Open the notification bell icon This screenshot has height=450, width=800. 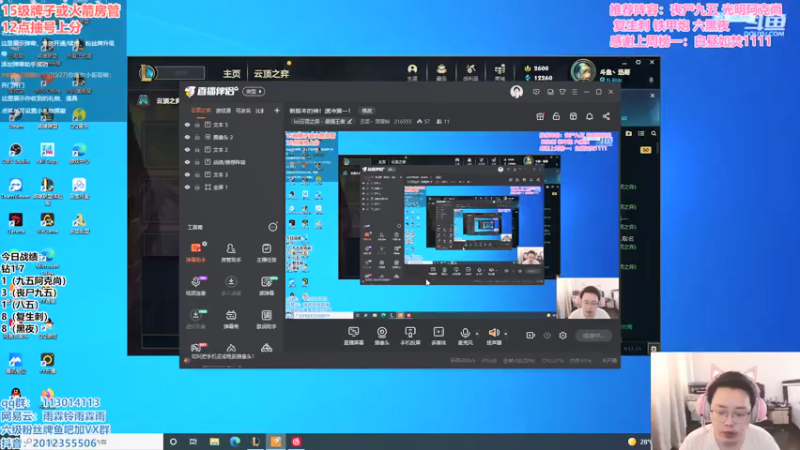589,116
